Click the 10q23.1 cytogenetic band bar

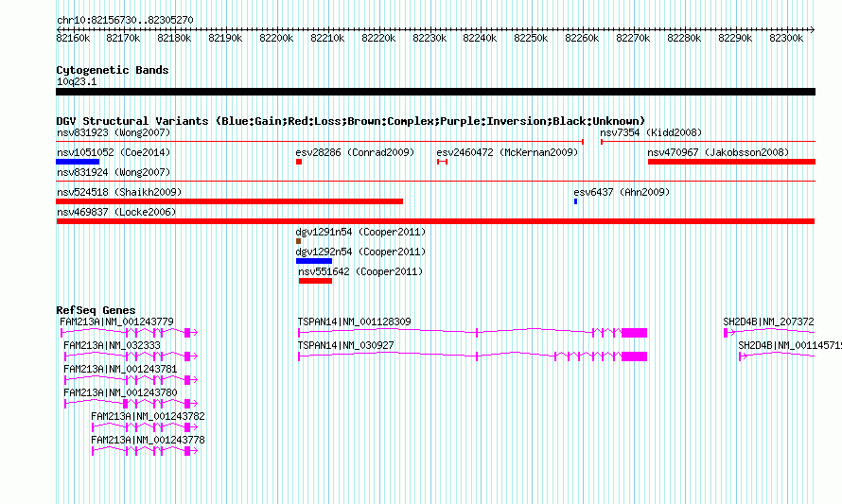click(435, 92)
